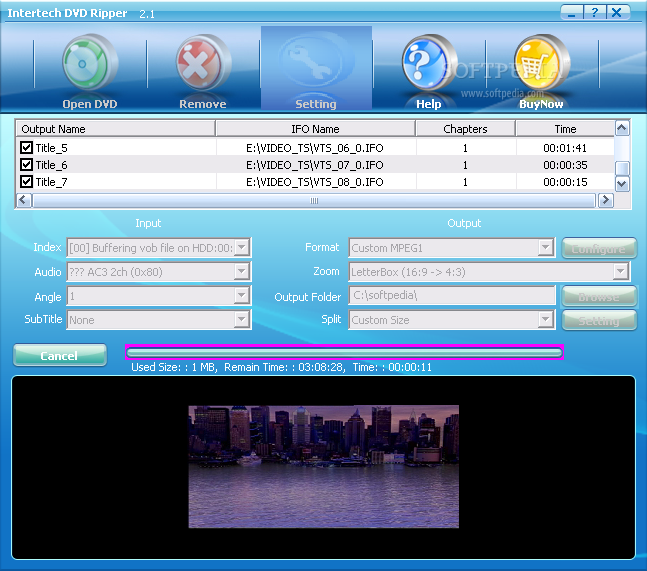Click the Remain Time 03:08:28 status text
Viewport: 647px width, 571px height.
click(285, 367)
